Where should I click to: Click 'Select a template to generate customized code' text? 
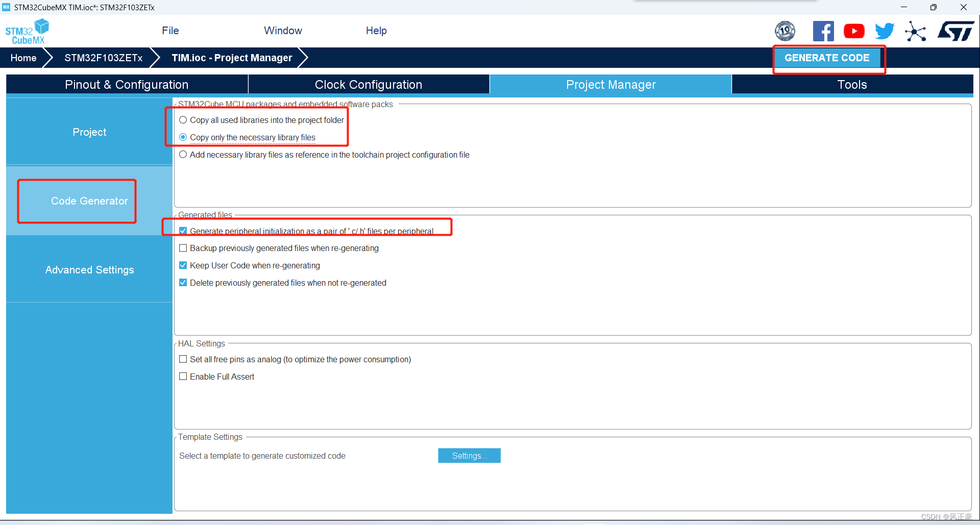pyautogui.click(x=262, y=456)
